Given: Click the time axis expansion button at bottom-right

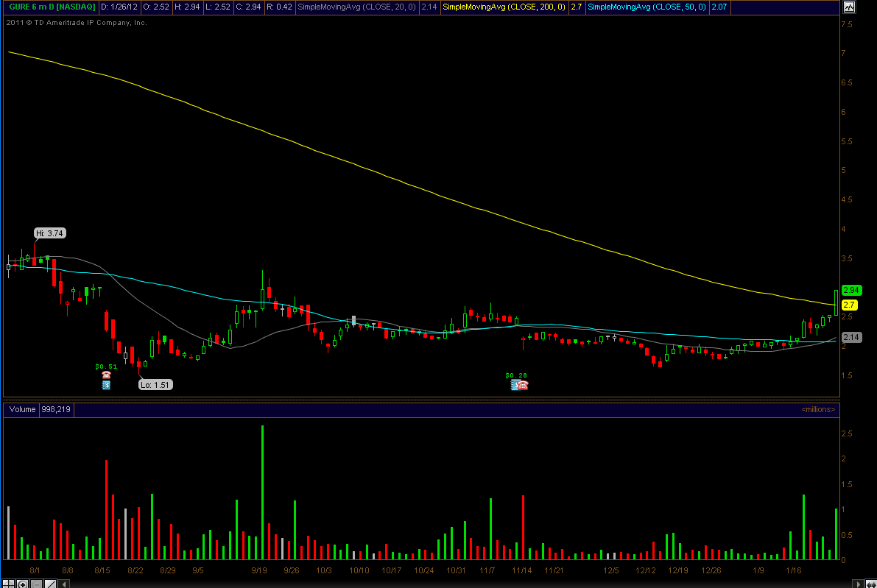Looking at the screenshot, I should [x=870, y=584].
